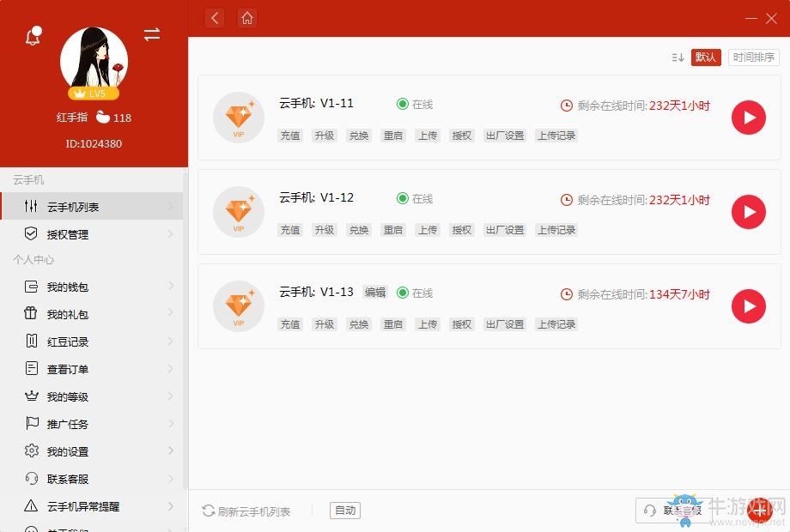Expand the chevron on 我的礼包 row
The image size is (790, 532).
tap(171, 313)
